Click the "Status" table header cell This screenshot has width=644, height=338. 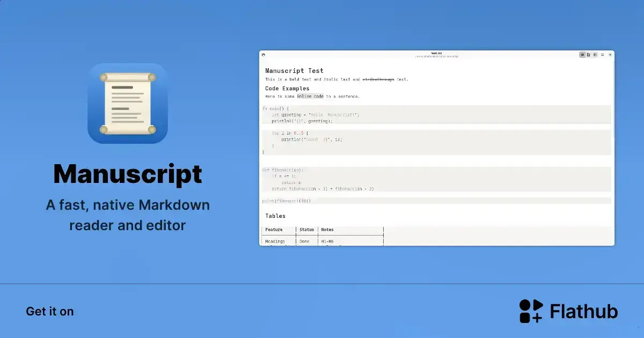tap(307, 230)
